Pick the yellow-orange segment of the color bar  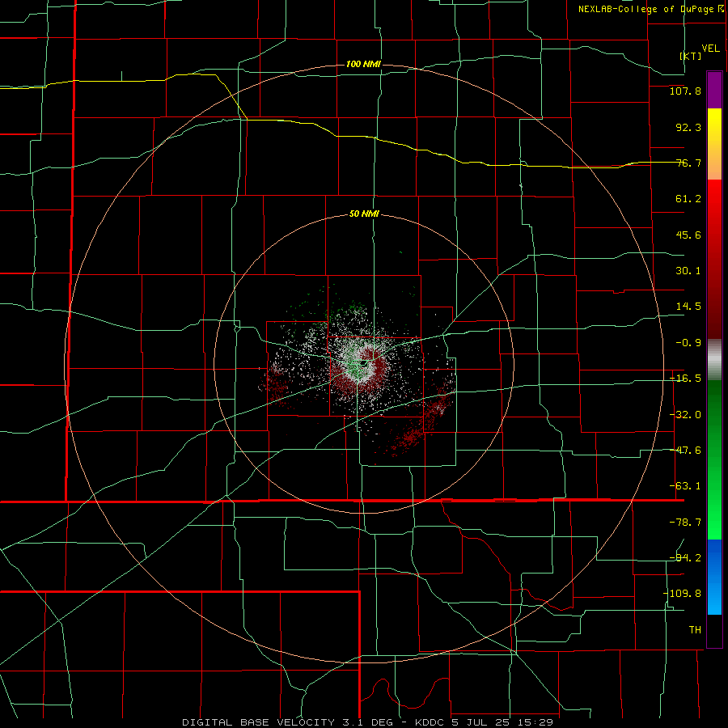click(x=714, y=144)
